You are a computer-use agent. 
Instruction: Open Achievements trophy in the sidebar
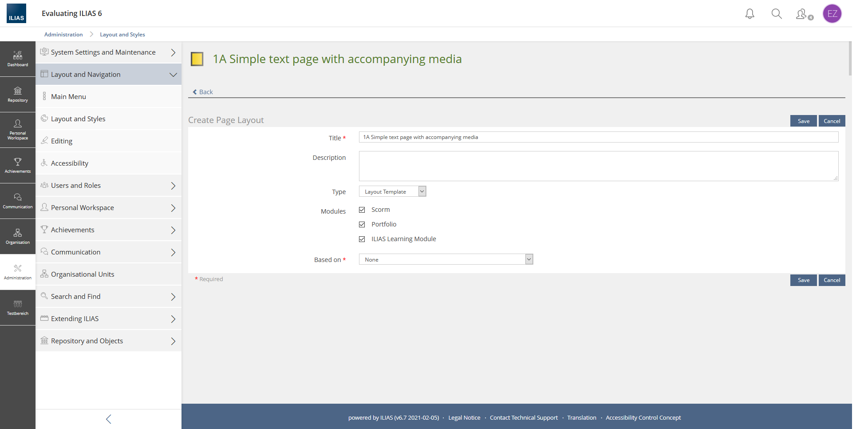(x=18, y=165)
